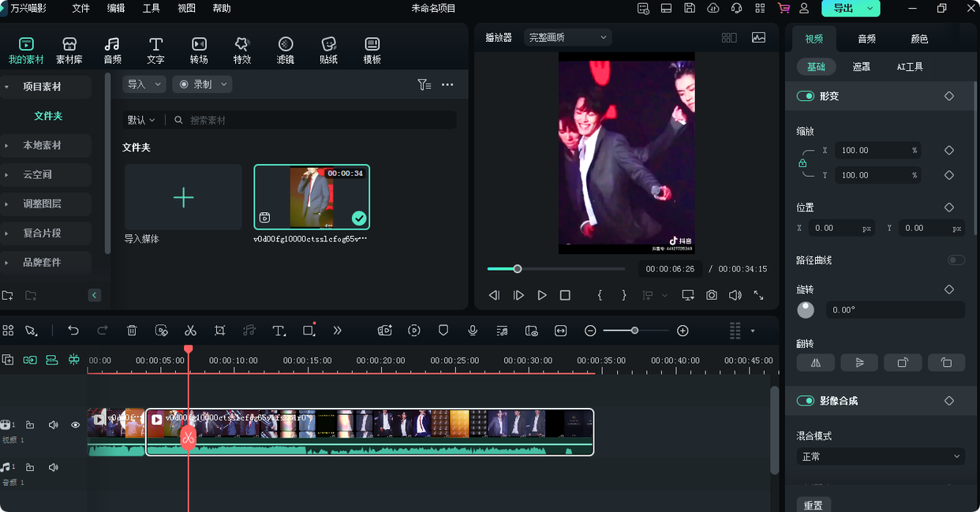Switch to the 音频 audio tab

pos(866,39)
